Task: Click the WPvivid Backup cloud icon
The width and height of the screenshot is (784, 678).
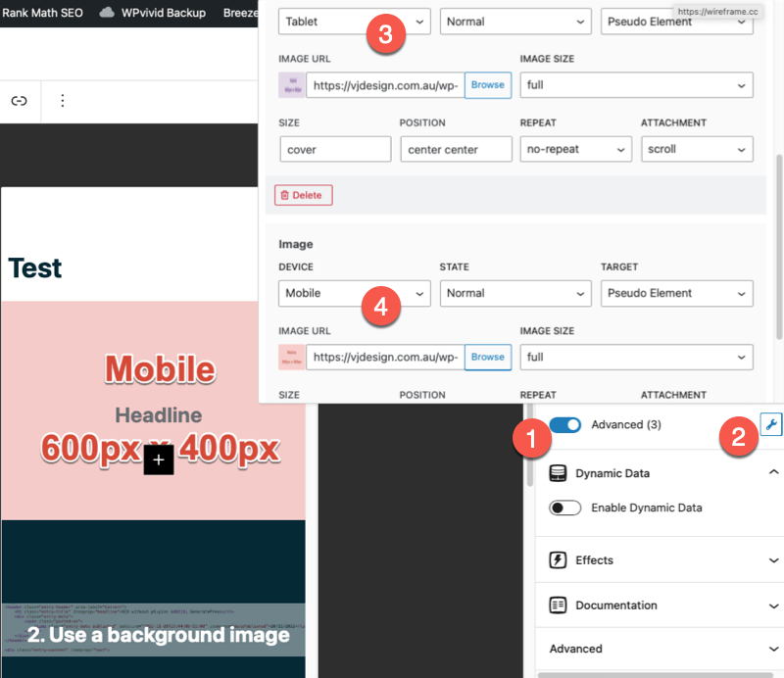Action: point(107,13)
